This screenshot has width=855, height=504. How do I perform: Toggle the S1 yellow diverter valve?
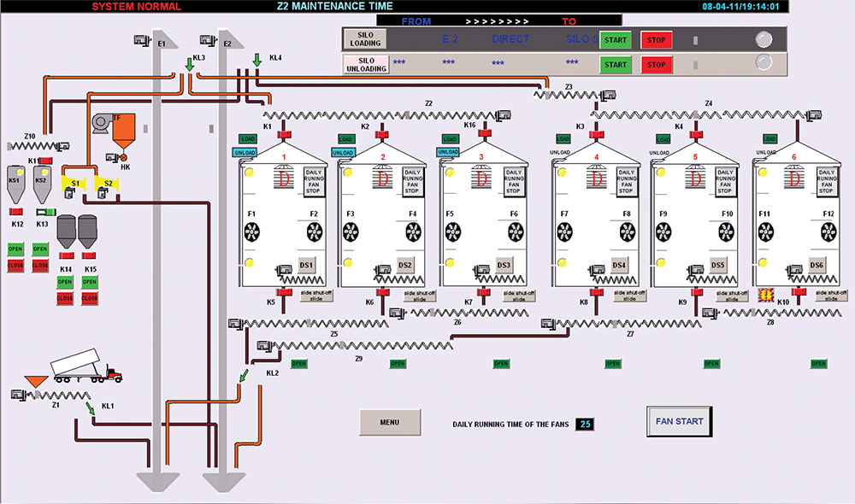(74, 183)
